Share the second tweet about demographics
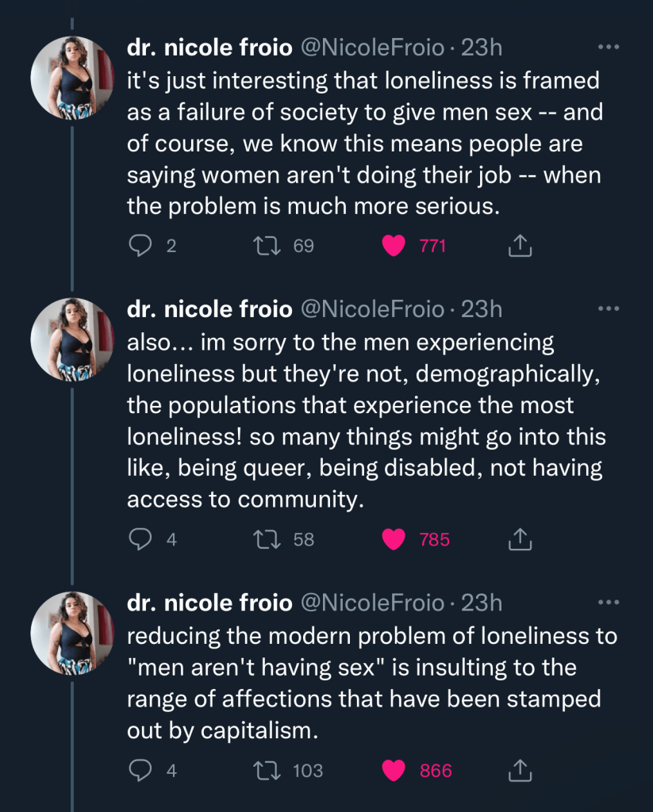This screenshot has height=812, width=653. [519, 539]
